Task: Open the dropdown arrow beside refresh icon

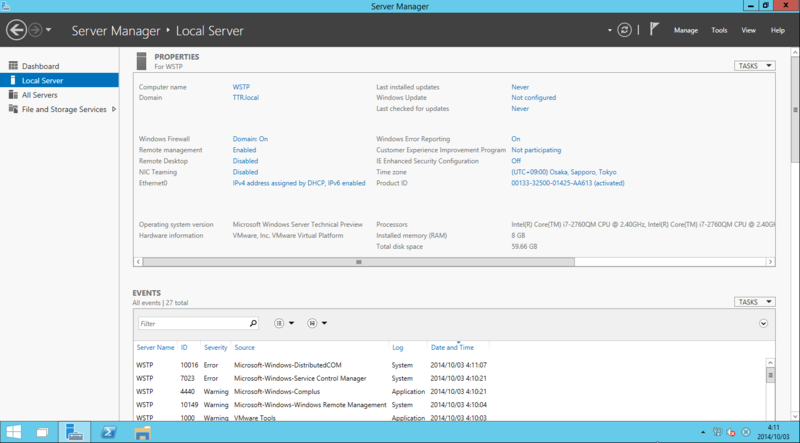Action: 610,30
